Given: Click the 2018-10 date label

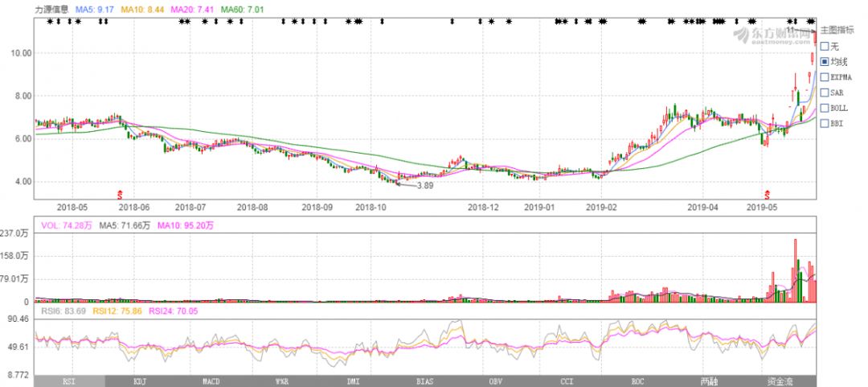Looking at the screenshot, I should pos(371,208).
